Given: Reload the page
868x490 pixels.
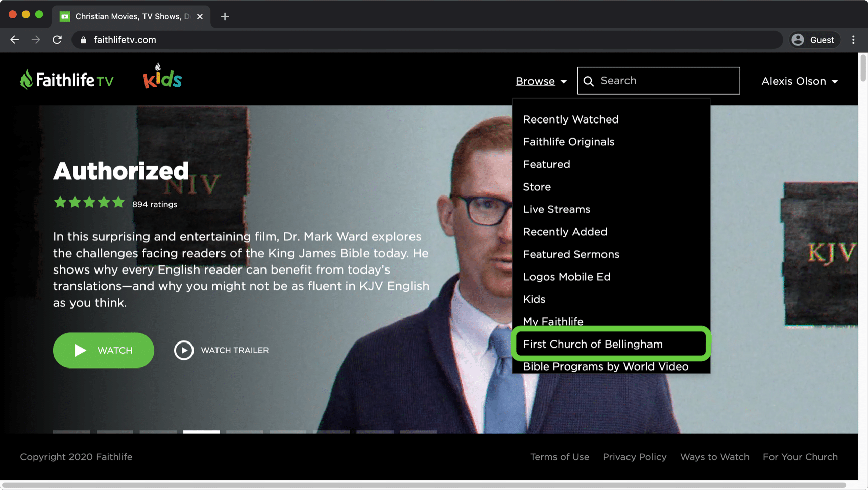Looking at the screenshot, I should click(57, 40).
